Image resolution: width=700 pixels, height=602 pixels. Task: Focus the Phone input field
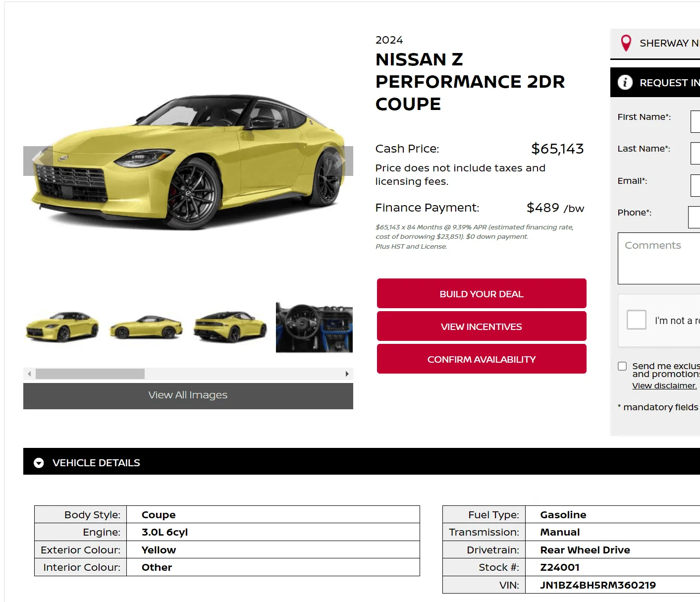coord(694,217)
